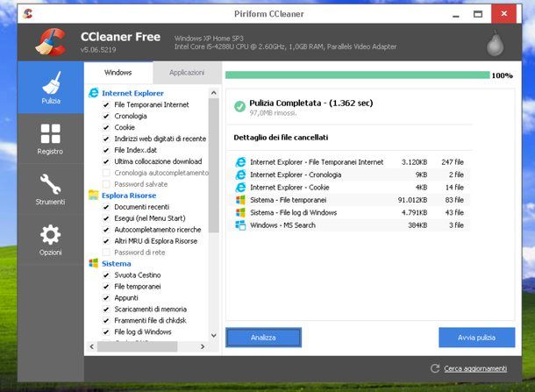Select the Internet Explorer category header
The width and height of the screenshot is (535, 392).
click(x=132, y=93)
